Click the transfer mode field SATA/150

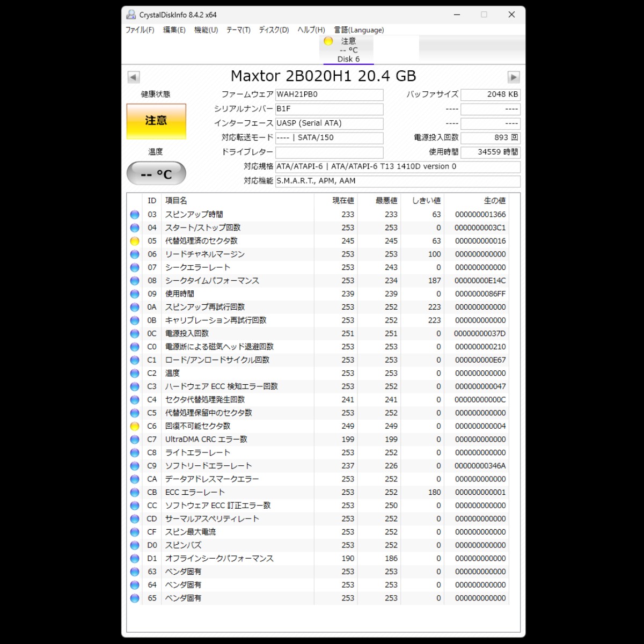click(329, 138)
